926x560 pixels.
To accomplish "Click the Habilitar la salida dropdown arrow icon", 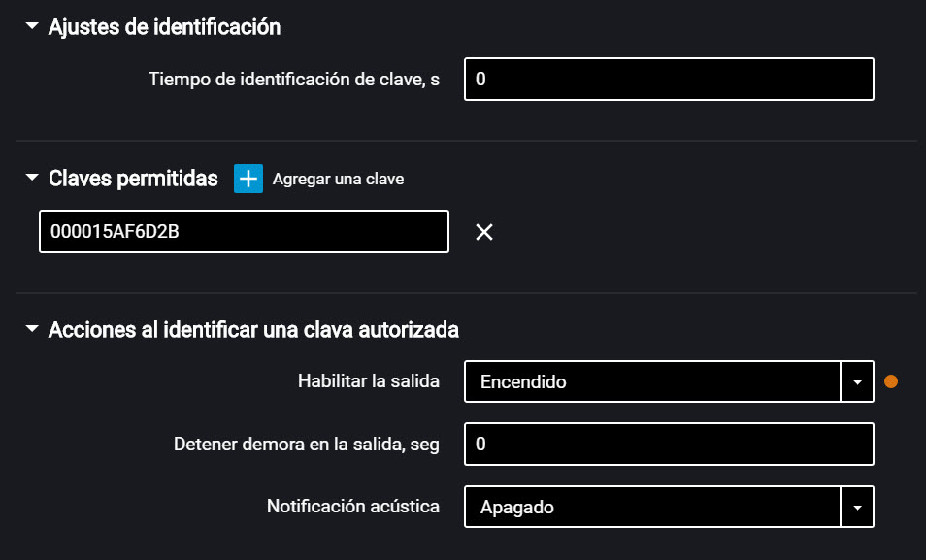I will 857,381.
